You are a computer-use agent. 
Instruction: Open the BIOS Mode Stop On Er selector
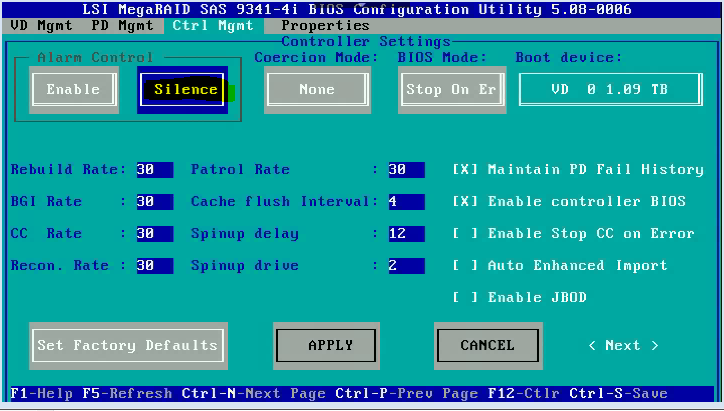[x=452, y=89]
